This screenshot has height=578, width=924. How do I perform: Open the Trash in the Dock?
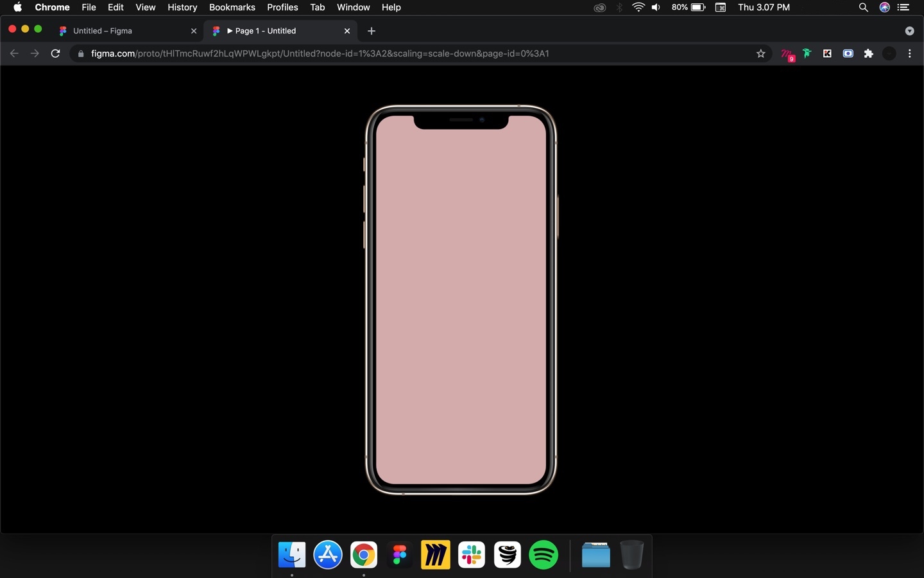[x=632, y=555]
